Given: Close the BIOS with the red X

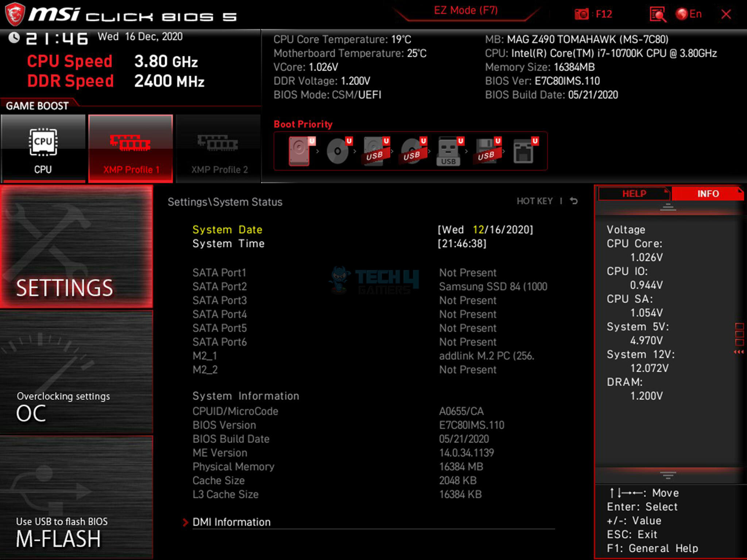Looking at the screenshot, I should point(726,14).
